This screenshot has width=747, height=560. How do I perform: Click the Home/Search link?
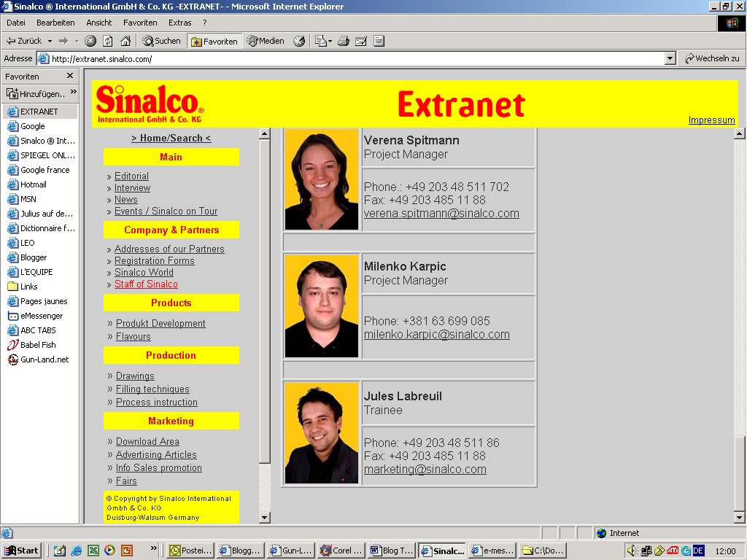[171, 138]
